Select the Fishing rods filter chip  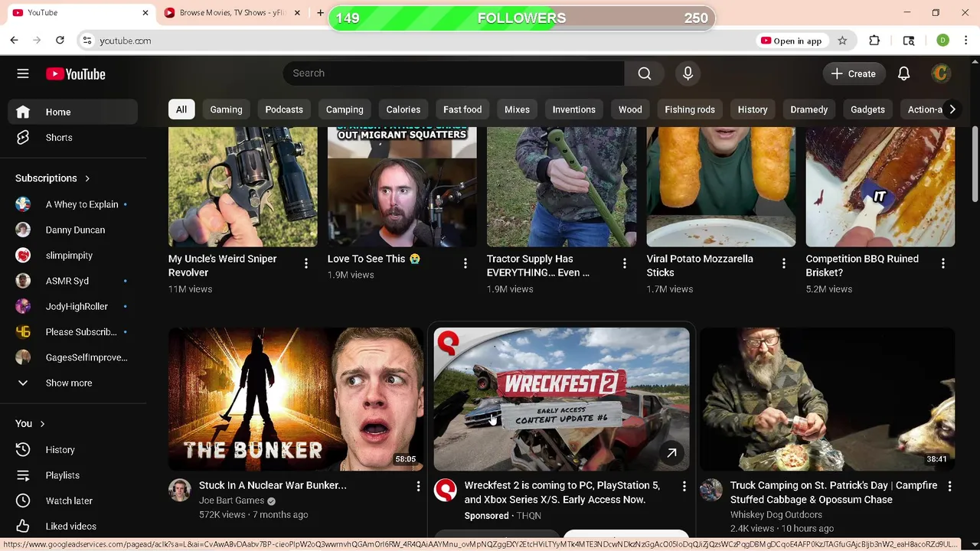click(690, 109)
